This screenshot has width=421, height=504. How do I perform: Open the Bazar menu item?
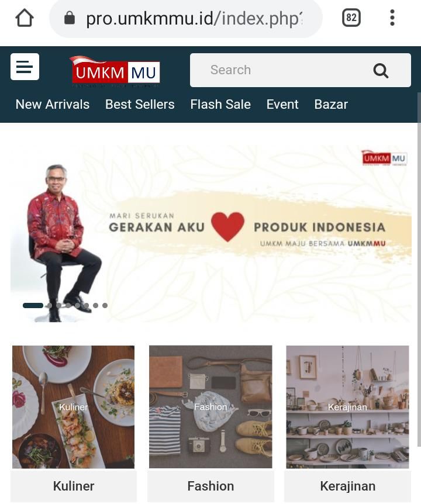pos(331,105)
